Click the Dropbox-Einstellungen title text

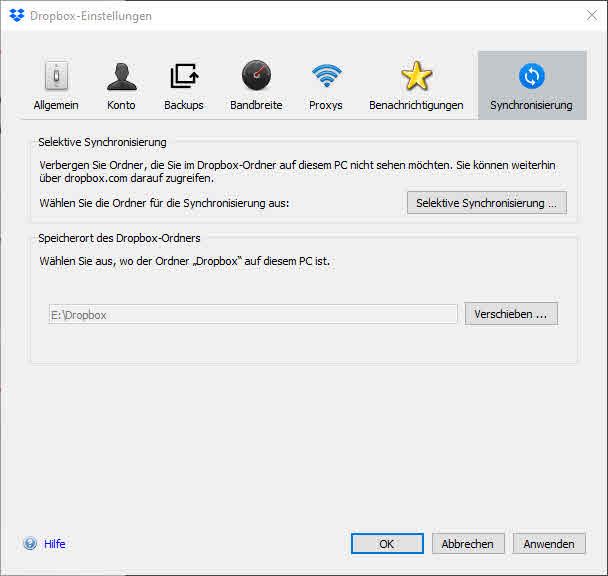click(91, 16)
